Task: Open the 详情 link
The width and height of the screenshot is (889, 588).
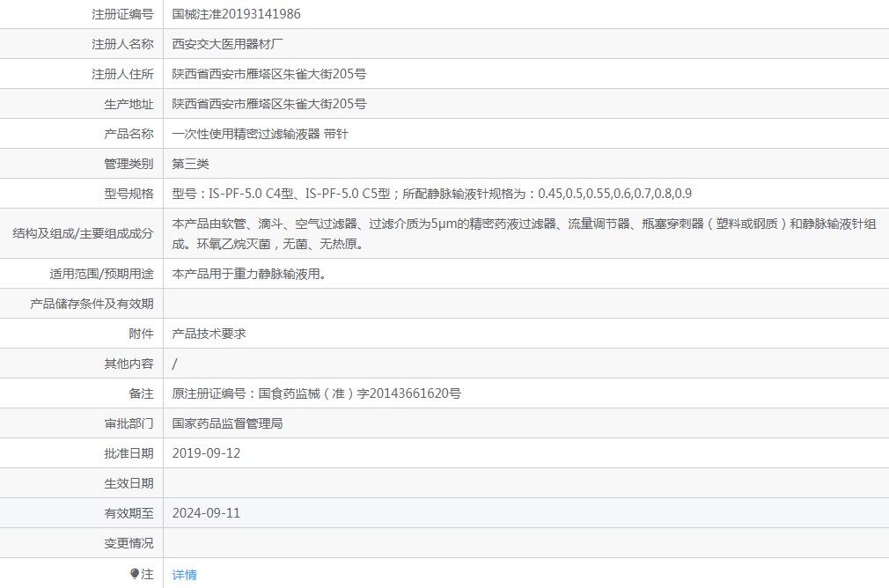Action: point(184,575)
